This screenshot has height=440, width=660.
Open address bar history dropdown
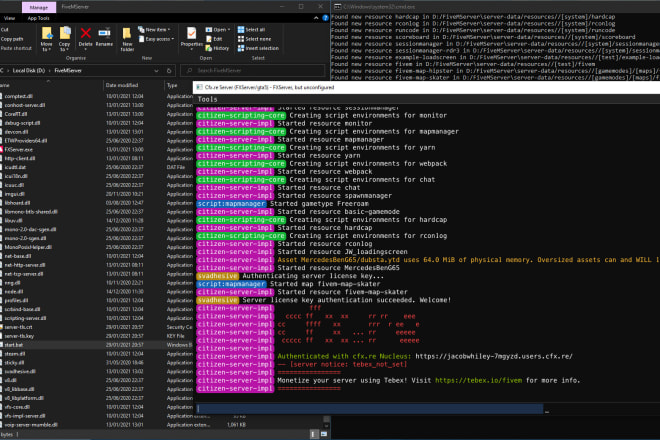(x=157, y=71)
